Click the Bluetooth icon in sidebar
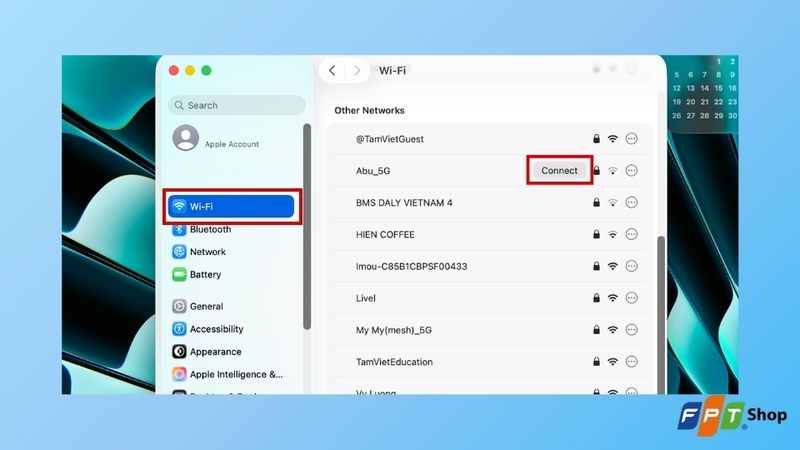 pos(179,230)
